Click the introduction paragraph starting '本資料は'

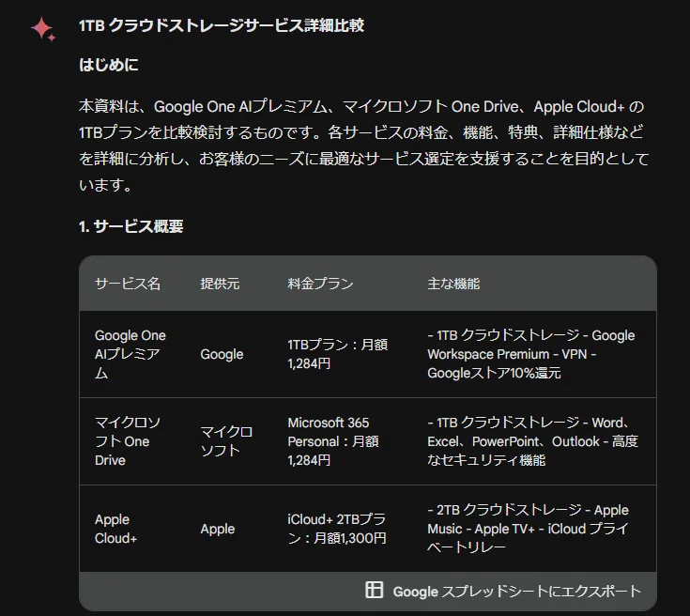(x=364, y=146)
